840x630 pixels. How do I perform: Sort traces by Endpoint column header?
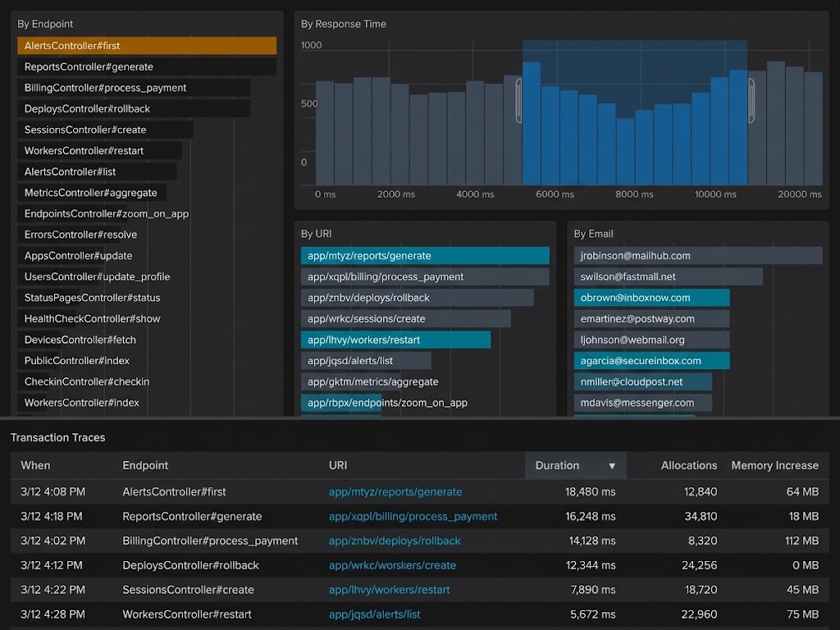point(145,466)
